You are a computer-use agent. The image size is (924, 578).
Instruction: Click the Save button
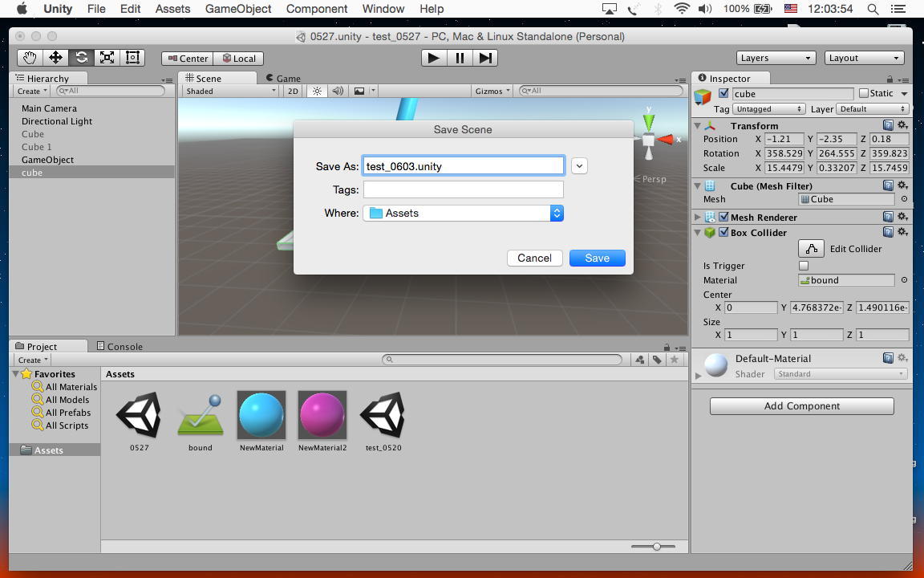click(597, 258)
